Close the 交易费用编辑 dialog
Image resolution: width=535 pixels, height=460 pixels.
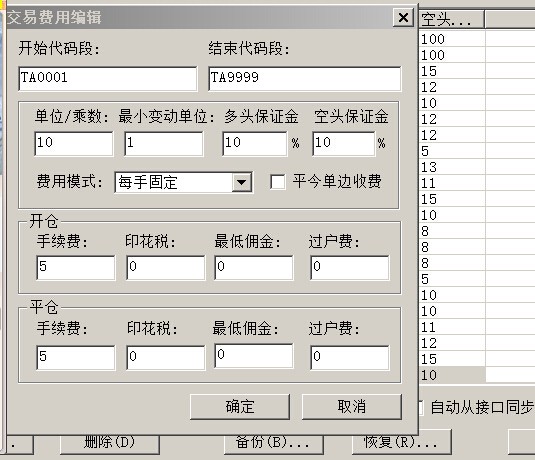403,17
